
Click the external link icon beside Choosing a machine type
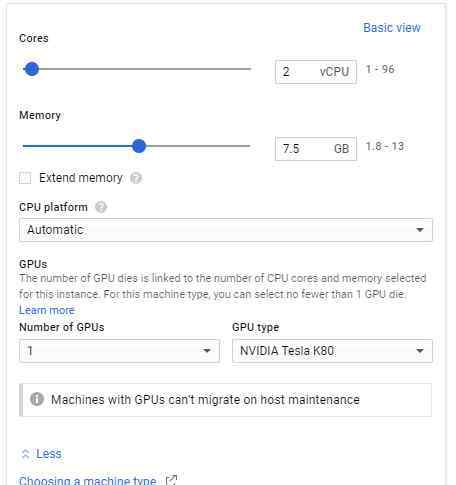pyautogui.click(x=171, y=480)
